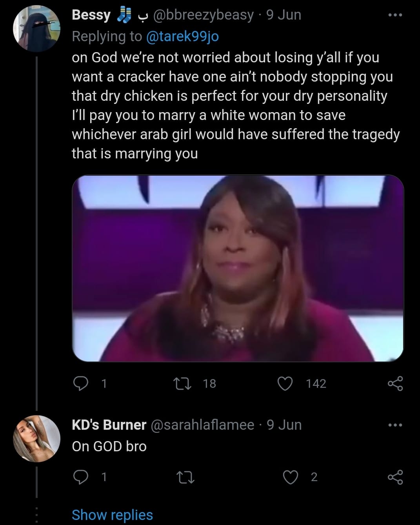Like the 'On GOD bro' tweet
The width and height of the screenshot is (420, 525).
[x=290, y=477]
